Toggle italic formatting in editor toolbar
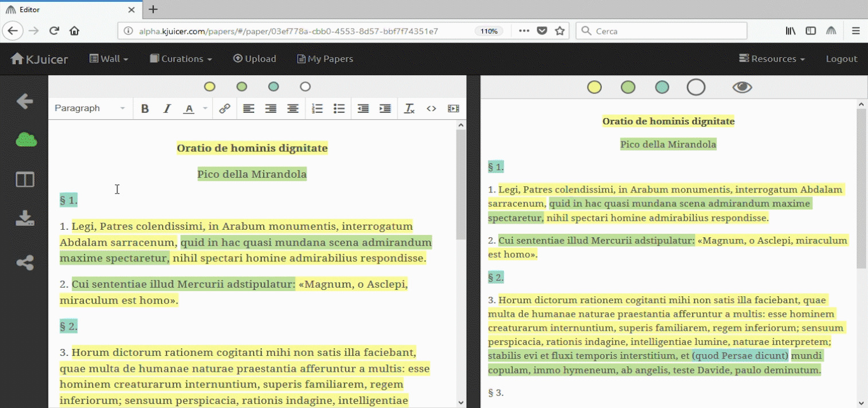This screenshot has width=868, height=408. 167,108
